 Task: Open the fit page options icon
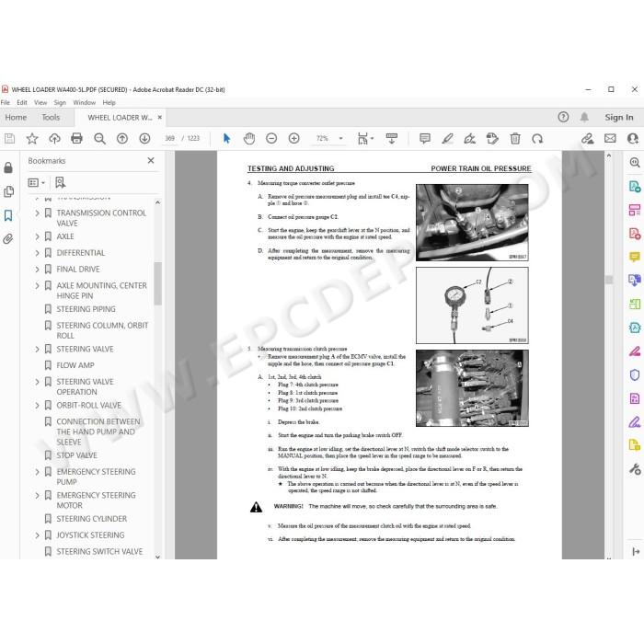(365, 139)
